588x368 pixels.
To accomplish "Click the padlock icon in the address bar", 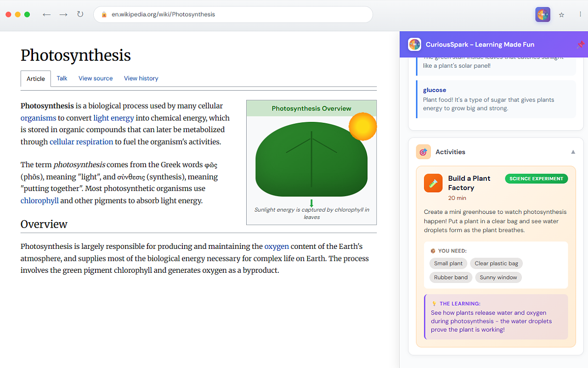I will coord(103,14).
